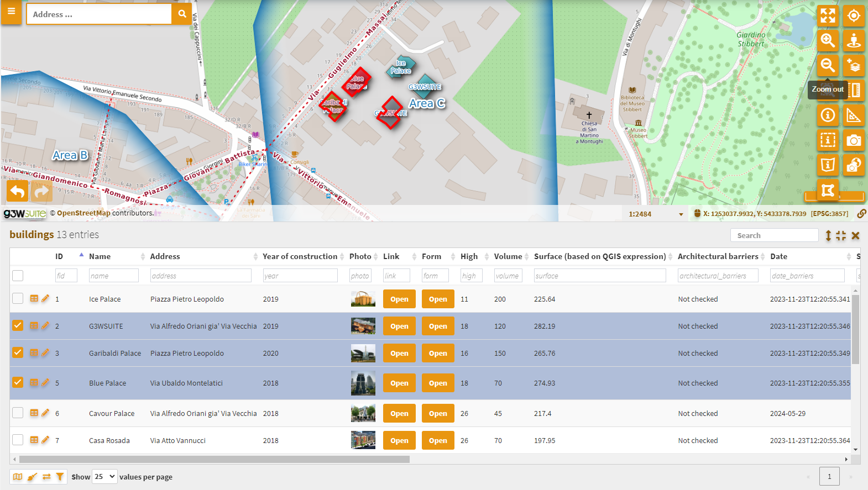This screenshot has height=490, width=868.
Task: Click the address search magnifier button
Action: coord(182,14)
